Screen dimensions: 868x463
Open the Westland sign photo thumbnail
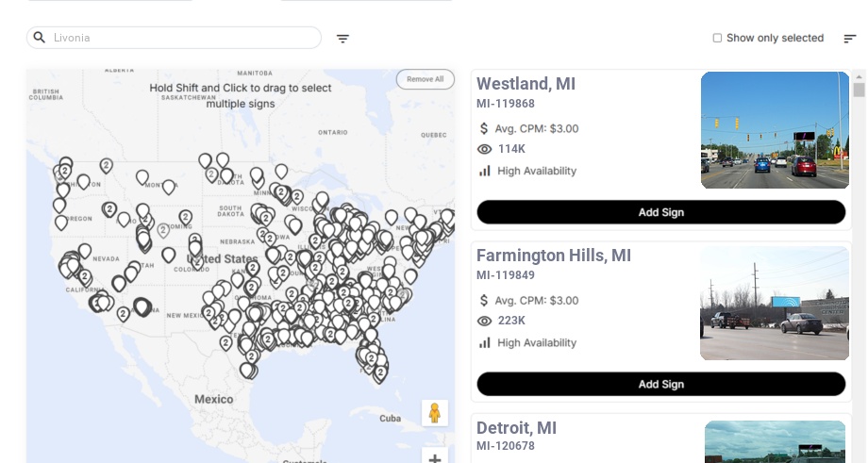tap(775, 130)
